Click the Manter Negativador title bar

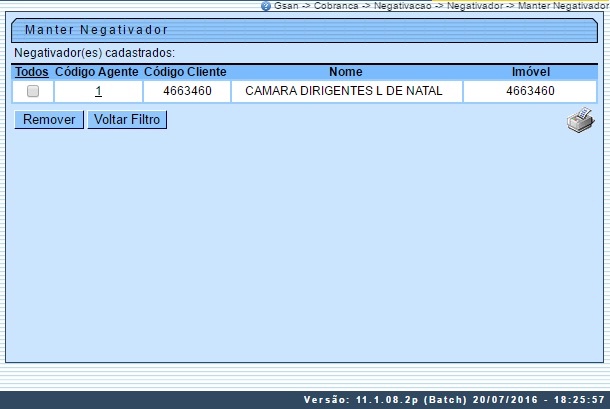304,30
